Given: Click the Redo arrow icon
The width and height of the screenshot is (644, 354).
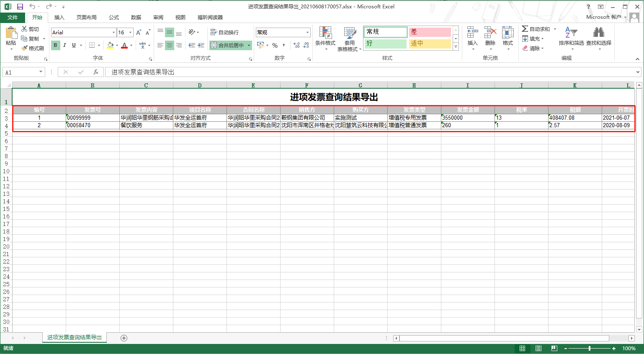Looking at the screenshot, I should 49,7.
